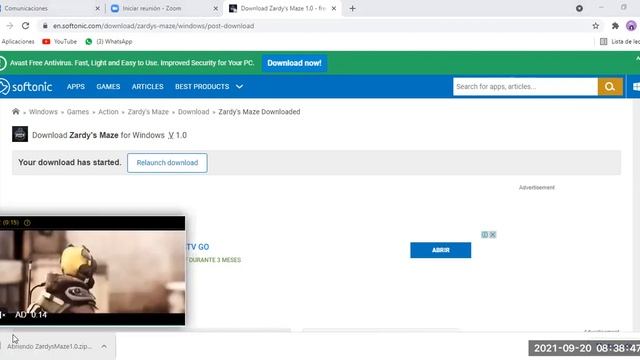Open the ARTICLES menu
The image size is (640, 360).
coord(147,87)
